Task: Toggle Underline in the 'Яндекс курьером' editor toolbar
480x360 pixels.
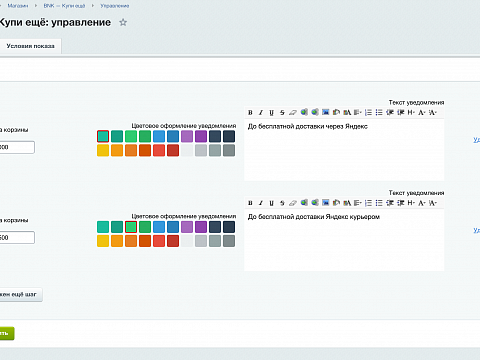Action: point(272,203)
